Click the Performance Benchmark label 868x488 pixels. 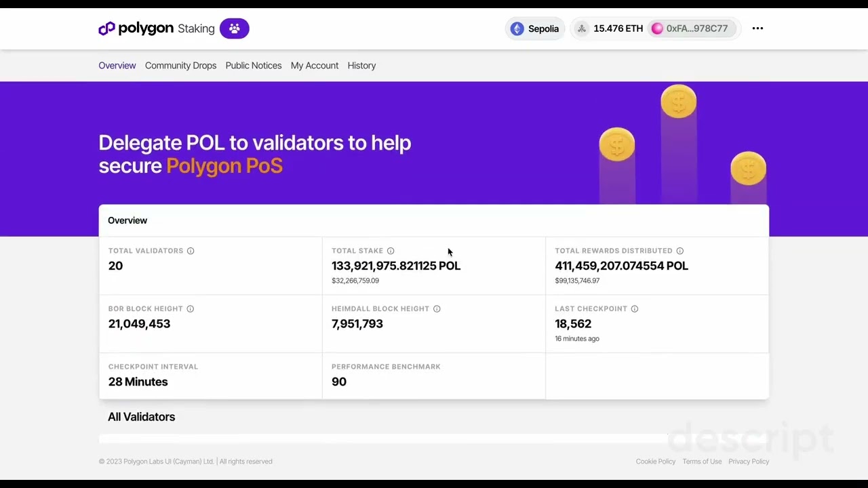386,367
